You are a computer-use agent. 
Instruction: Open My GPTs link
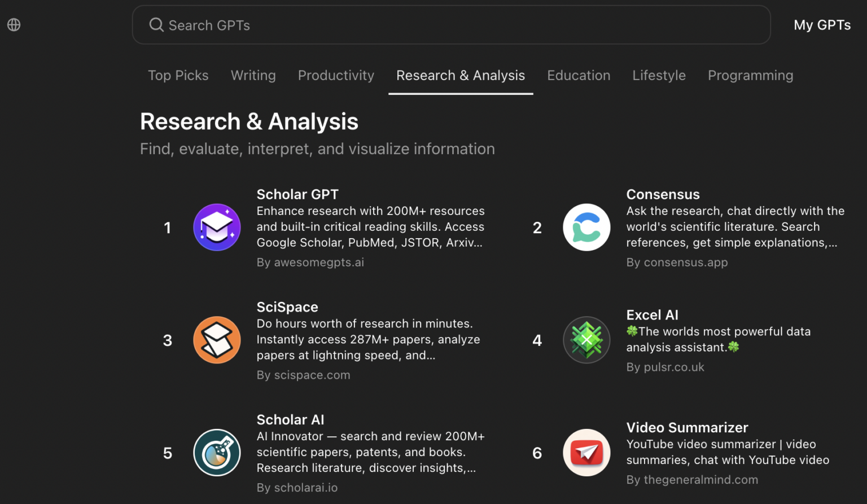pyautogui.click(x=822, y=25)
